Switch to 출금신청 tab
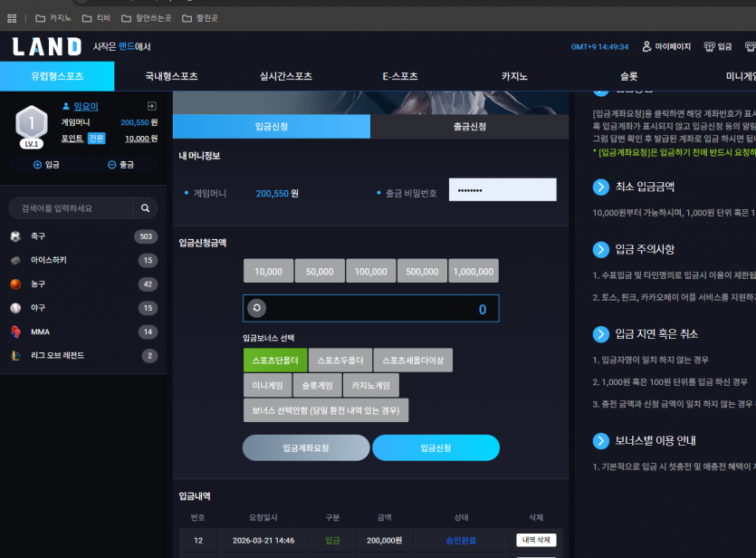Viewport: 756px width, 558px height. (x=470, y=126)
